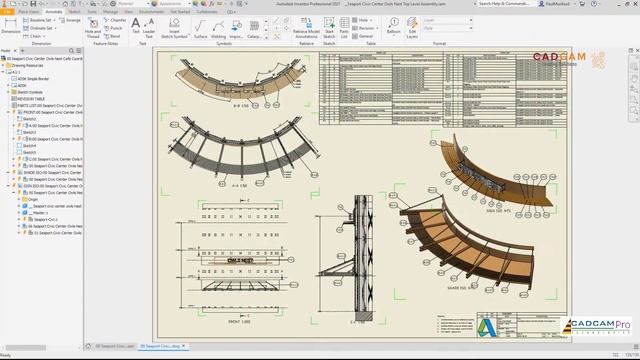640x360 pixels.
Task: Select the Surface texture symbol tool
Action: [x=200, y=29]
